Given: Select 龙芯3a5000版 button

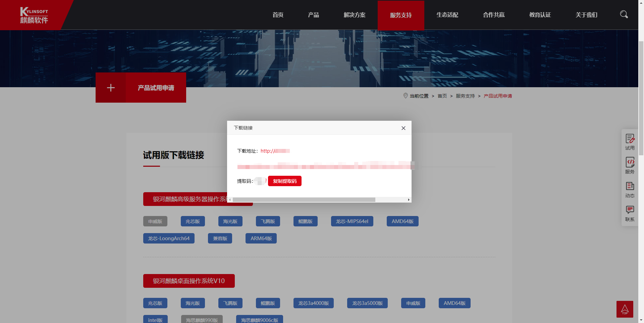Looking at the screenshot, I should coord(367,303).
